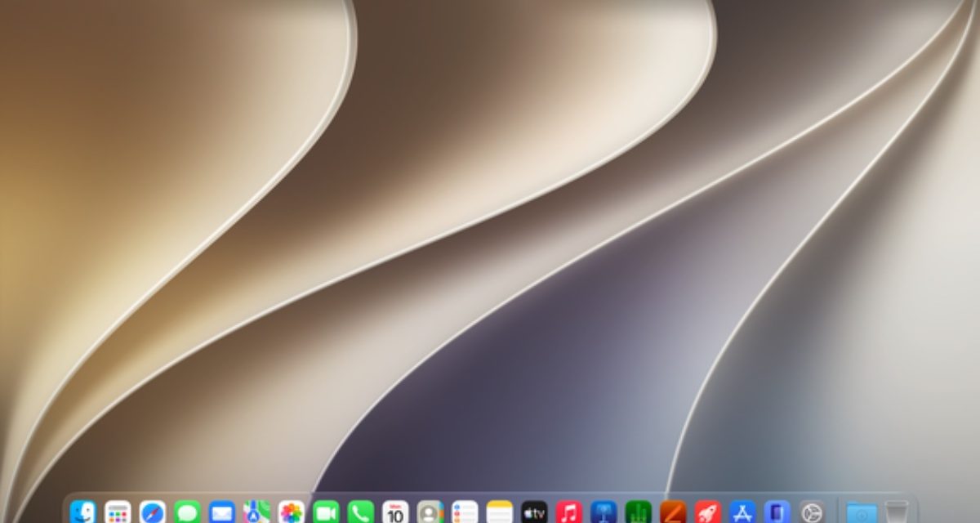Launch Reminders list app
Screen dimensions: 980x523
tap(465, 512)
